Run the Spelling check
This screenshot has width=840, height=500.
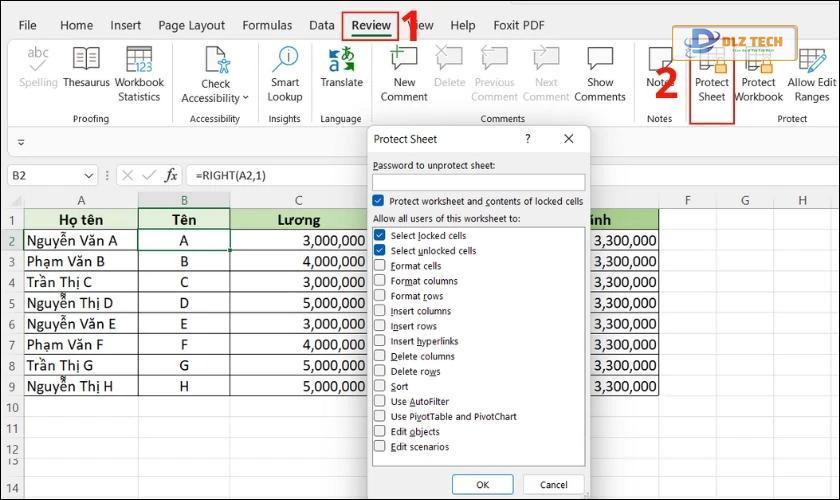click(38, 67)
